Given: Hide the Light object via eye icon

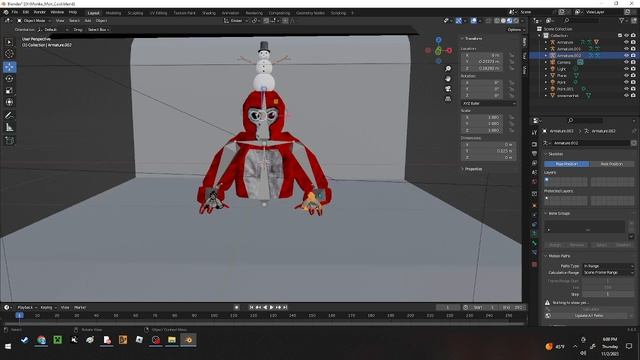Looking at the screenshot, I should point(627,69).
